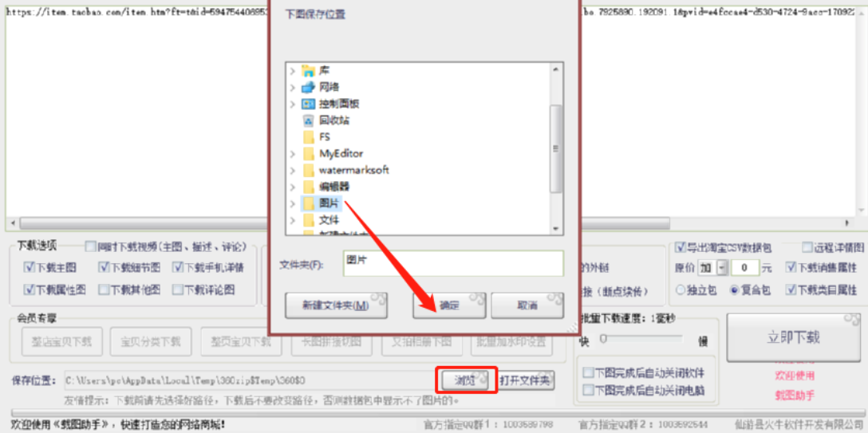The height and width of the screenshot is (433, 868).
Task: Select the 库 library icon in folder tree
Action: click(308, 71)
